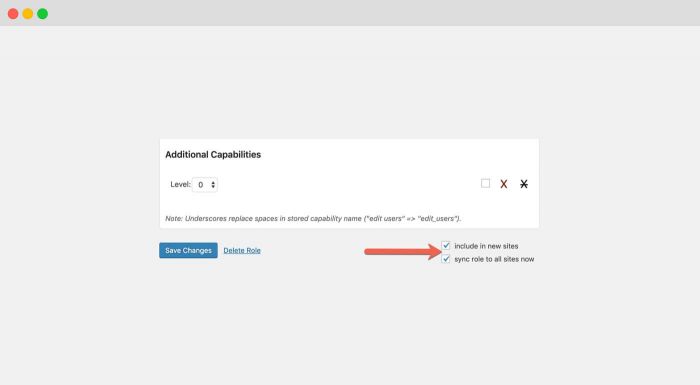This screenshot has height=385, width=700.
Task: Follow the Delete Role link
Action: coord(242,251)
